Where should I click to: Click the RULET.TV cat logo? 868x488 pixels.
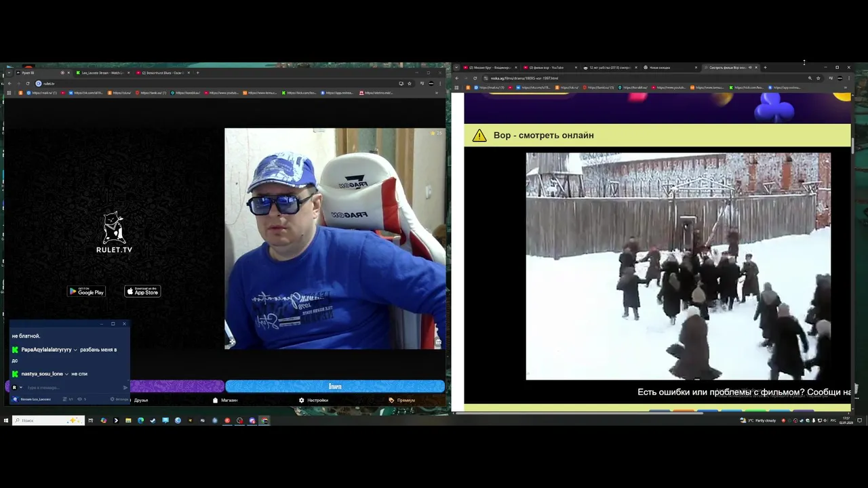(114, 232)
